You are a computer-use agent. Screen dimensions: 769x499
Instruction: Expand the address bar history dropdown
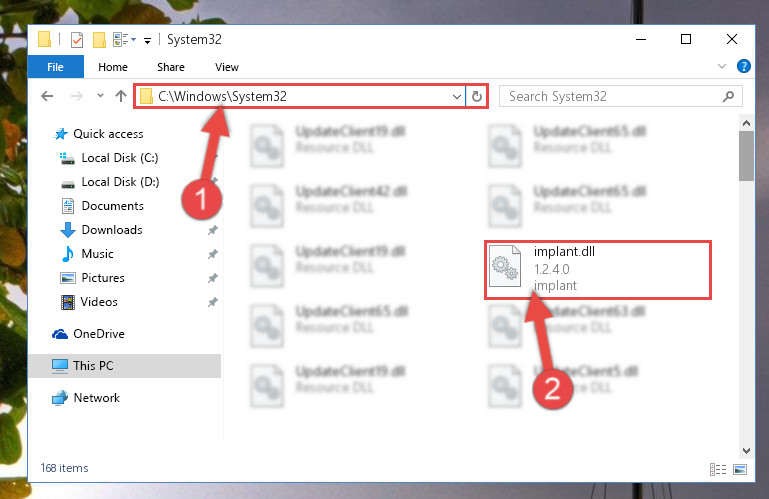(x=457, y=97)
